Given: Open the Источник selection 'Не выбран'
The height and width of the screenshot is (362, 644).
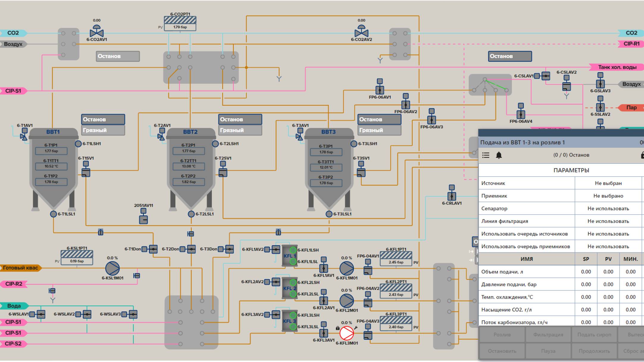Looking at the screenshot, I should point(608,183).
